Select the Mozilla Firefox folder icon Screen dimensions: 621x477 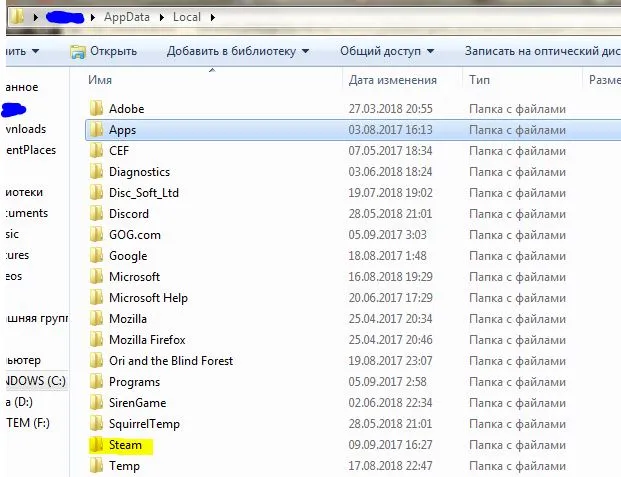96,340
